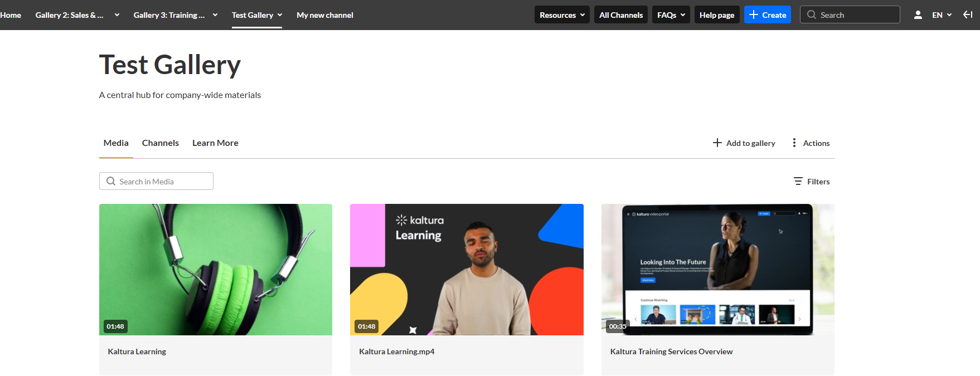
Task: Open the user profile icon
Action: click(918, 15)
